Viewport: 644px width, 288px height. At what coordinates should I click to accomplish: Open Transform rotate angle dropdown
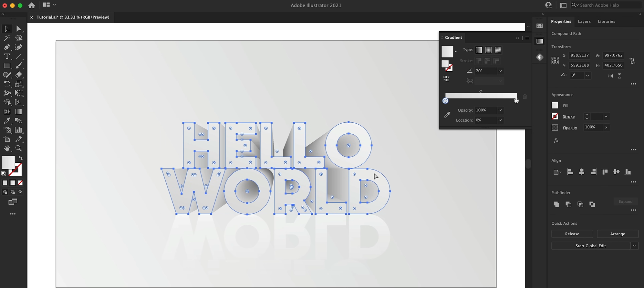[x=587, y=76]
